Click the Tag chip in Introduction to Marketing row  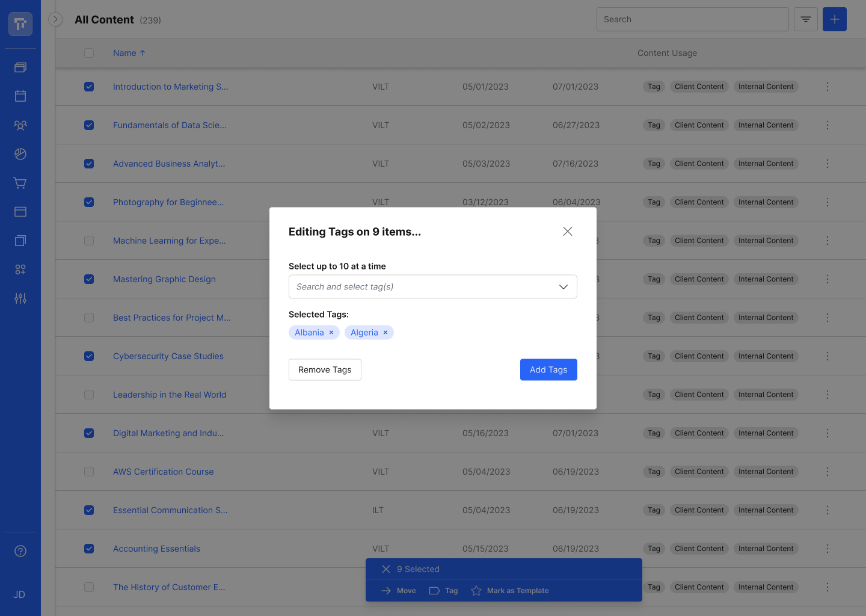coord(654,87)
